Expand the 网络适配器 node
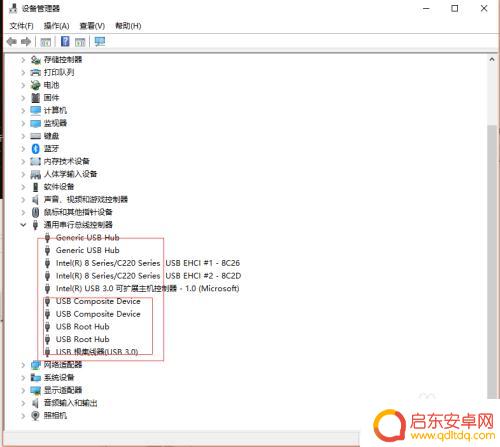The height and width of the screenshot is (447, 500). (23, 365)
